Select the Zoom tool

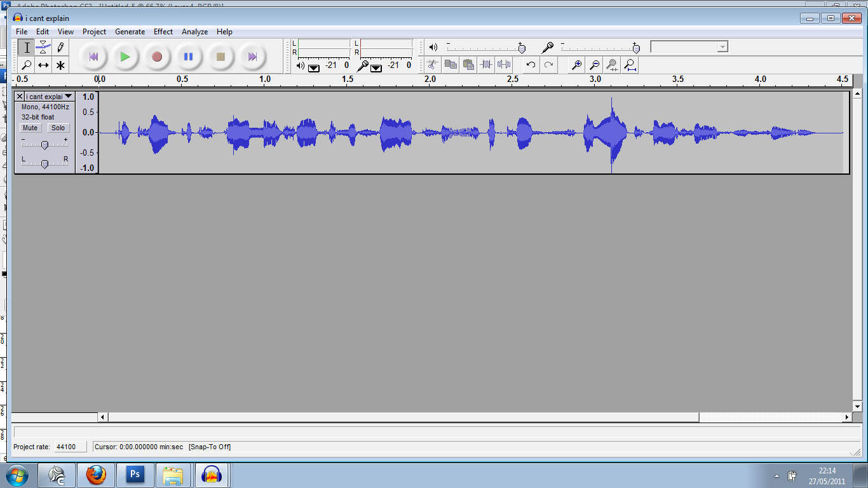(25, 64)
